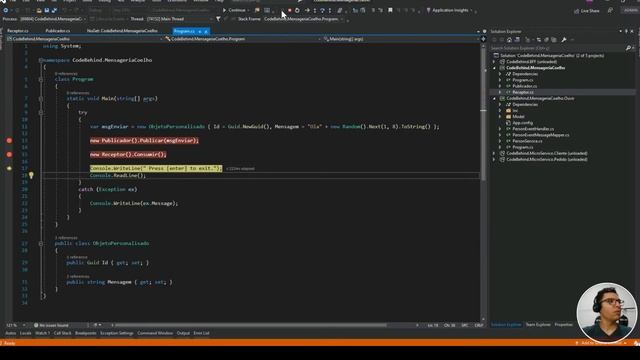Image resolution: width=640 pixels, height=360 pixels.
Task: Select App.config in Solution Explorer
Action: 522,122
